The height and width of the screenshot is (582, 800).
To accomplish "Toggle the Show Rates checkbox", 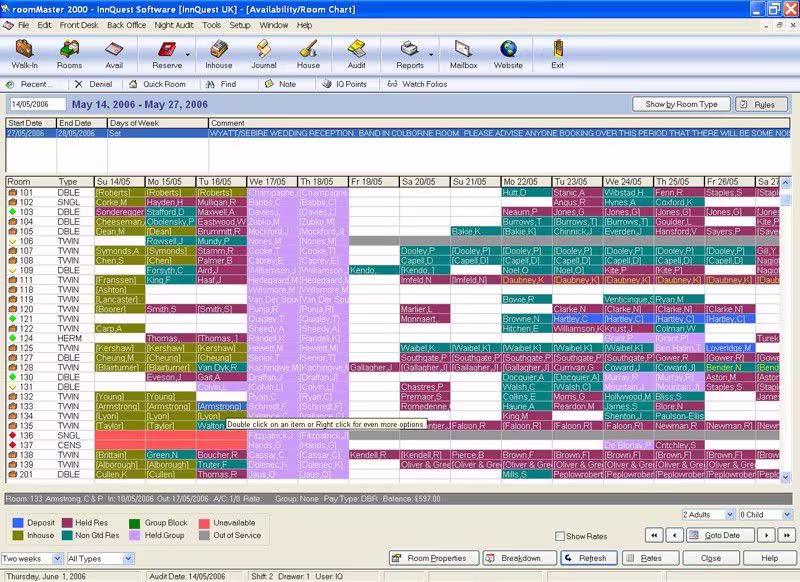I will coord(560,536).
